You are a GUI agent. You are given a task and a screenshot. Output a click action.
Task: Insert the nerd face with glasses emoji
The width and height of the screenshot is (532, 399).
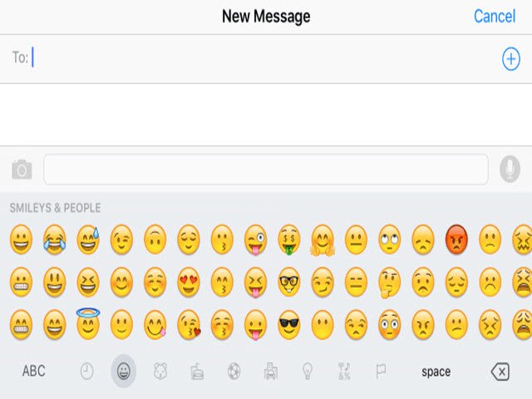289,282
